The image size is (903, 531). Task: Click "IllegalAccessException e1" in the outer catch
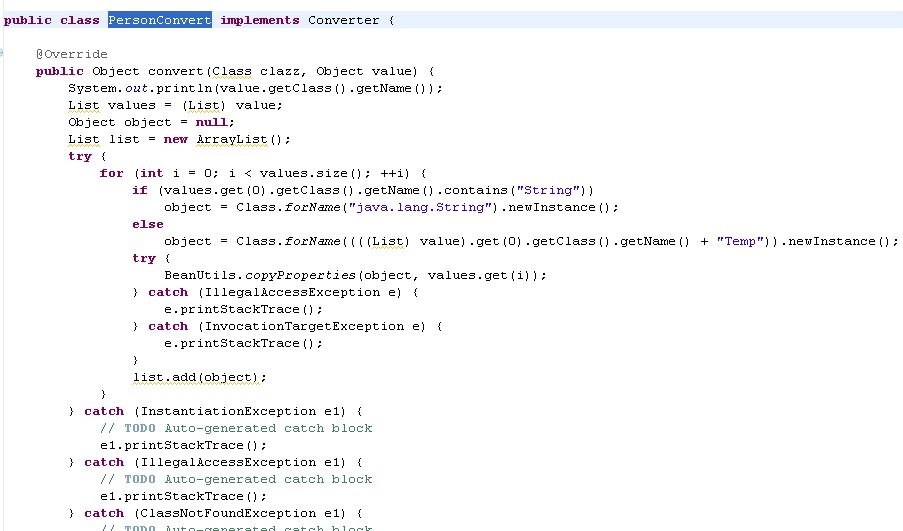[x=238, y=462]
